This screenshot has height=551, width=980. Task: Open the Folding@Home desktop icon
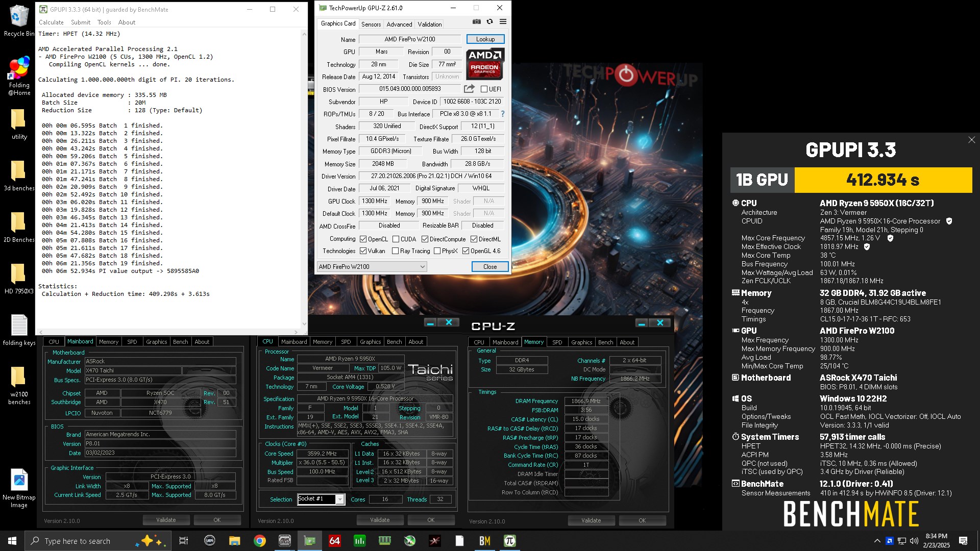[19, 77]
